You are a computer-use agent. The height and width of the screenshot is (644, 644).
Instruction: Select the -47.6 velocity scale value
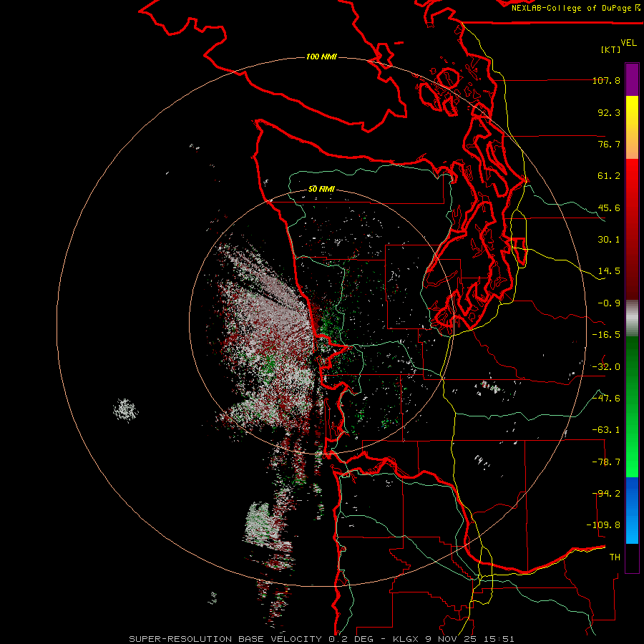606,399
